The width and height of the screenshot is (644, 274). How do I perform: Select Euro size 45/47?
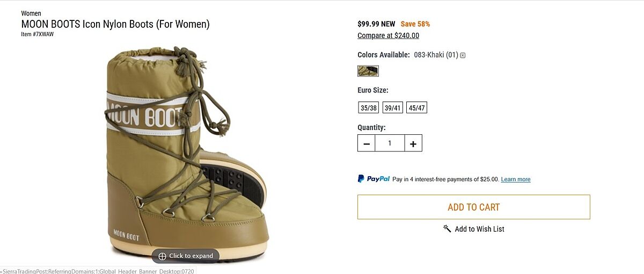(x=416, y=107)
